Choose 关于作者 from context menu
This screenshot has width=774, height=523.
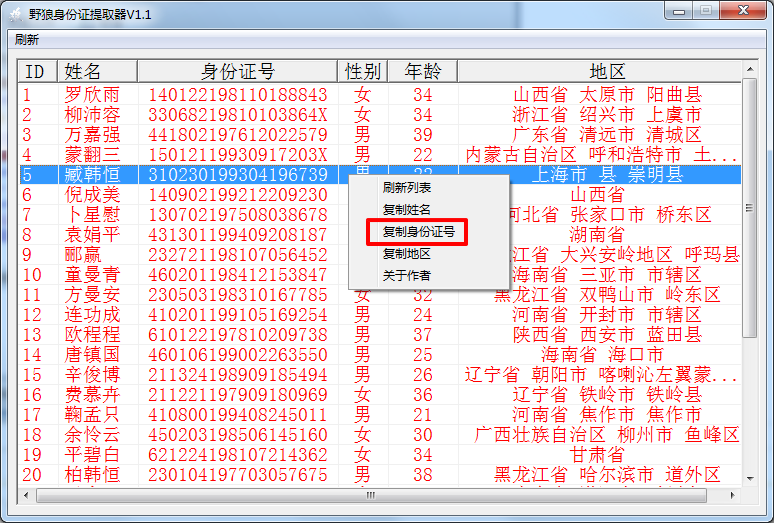pos(406,275)
